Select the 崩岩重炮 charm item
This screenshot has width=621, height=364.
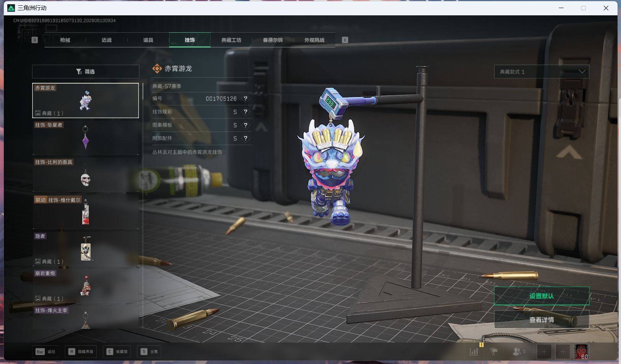tap(86, 286)
